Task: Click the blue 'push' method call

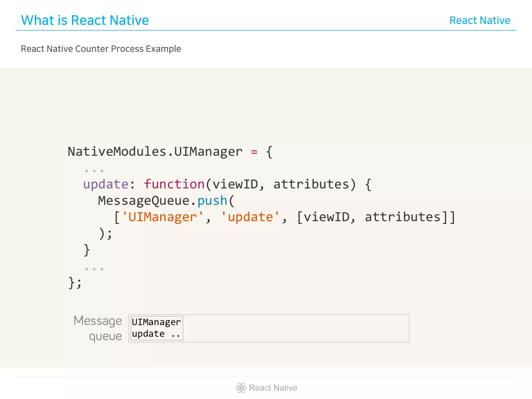Action: pos(212,201)
